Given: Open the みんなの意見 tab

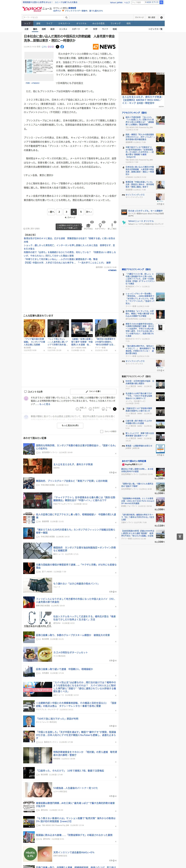Looking at the screenshot, I should tap(99, 24).
